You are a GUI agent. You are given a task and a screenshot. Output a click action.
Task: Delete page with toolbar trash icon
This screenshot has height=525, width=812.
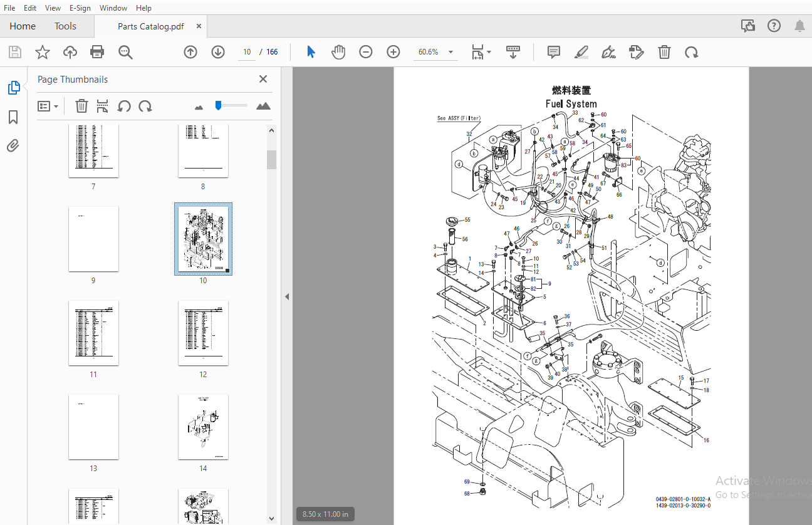click(664, 52)
